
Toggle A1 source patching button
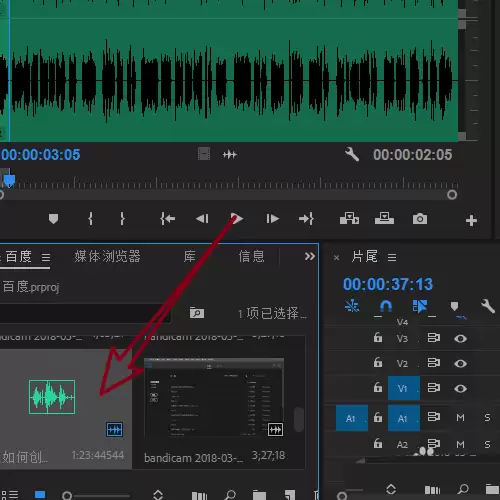pyautogui.click(x=352, y=418)
